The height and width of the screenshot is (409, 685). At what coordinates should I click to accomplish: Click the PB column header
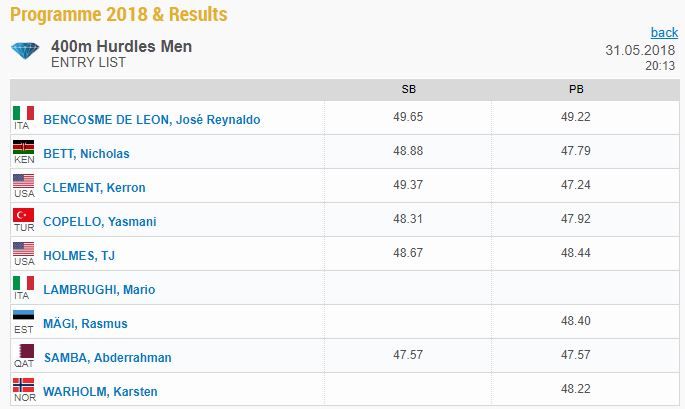click(x=576, y=90)
